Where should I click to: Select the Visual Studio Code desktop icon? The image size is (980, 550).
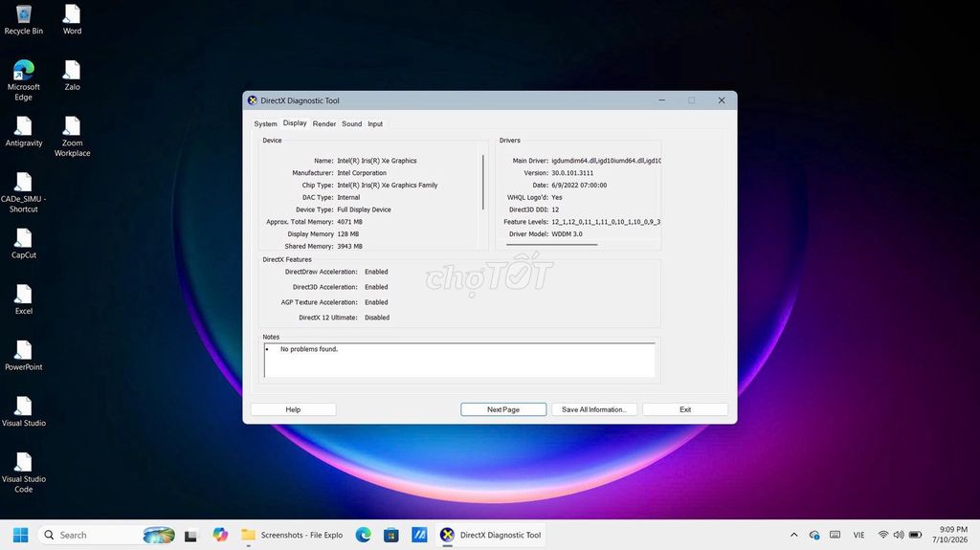[x=24, y=473]
